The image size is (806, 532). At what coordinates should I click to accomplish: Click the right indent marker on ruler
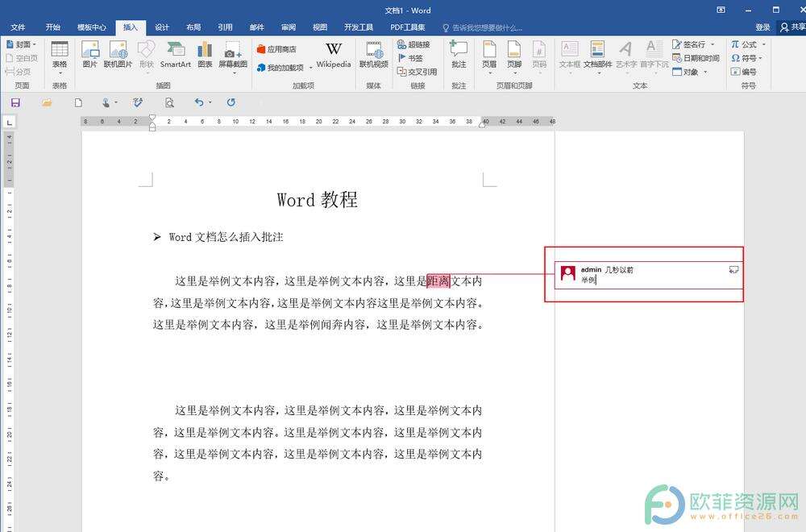coord(483,124)
